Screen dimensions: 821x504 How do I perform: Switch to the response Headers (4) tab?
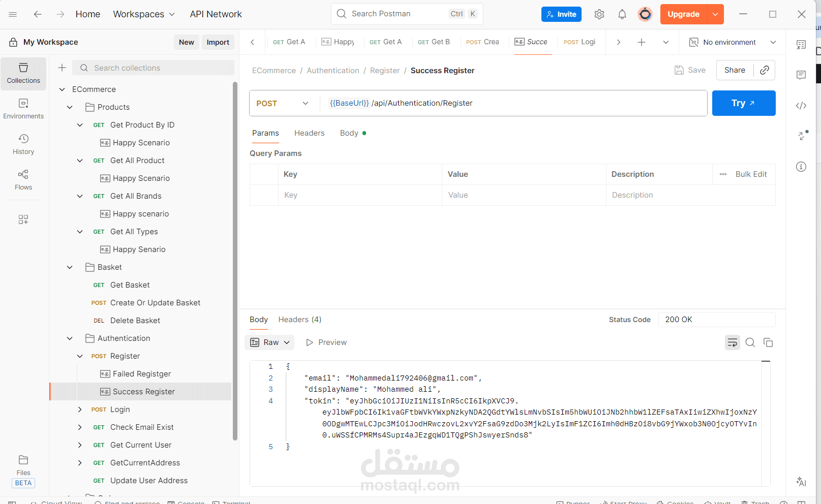pyautogui.click(x=300, y=320)
